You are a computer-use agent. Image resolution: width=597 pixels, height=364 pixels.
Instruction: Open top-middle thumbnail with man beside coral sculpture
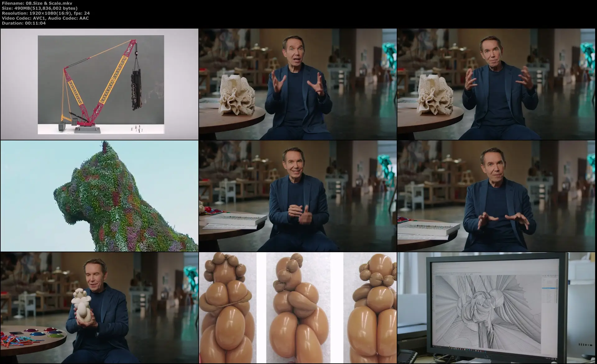click(298, 84)
